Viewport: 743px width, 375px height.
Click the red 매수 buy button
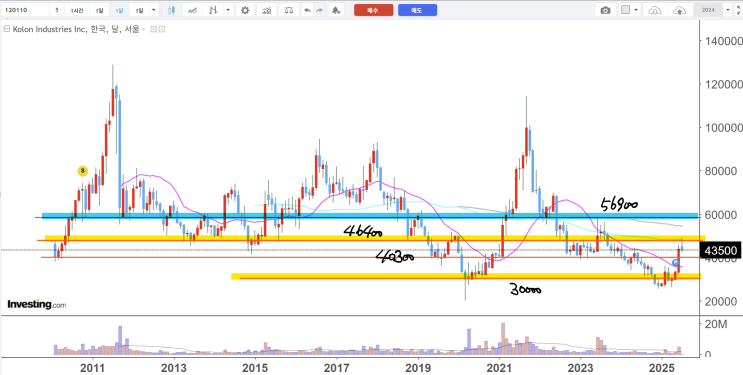[373, 10]
